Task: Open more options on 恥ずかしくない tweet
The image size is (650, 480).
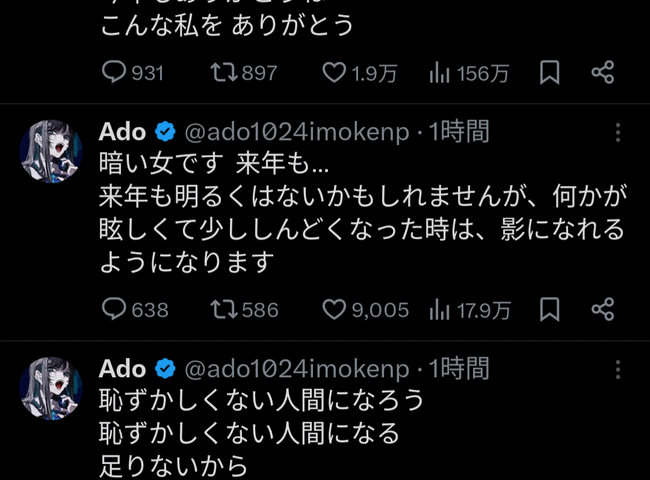Action: [619, 370]
